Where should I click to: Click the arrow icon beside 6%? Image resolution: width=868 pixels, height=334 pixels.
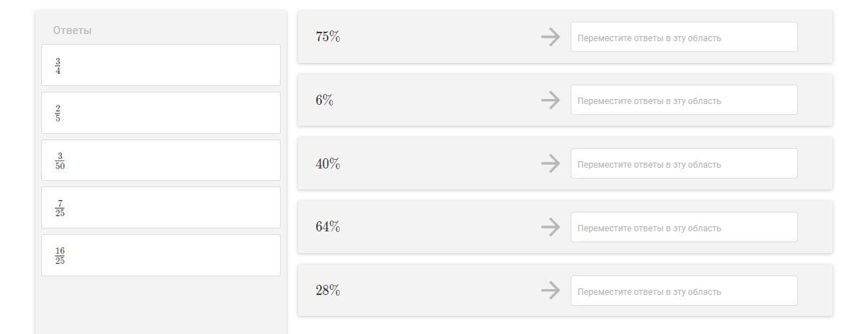[550, 100]
